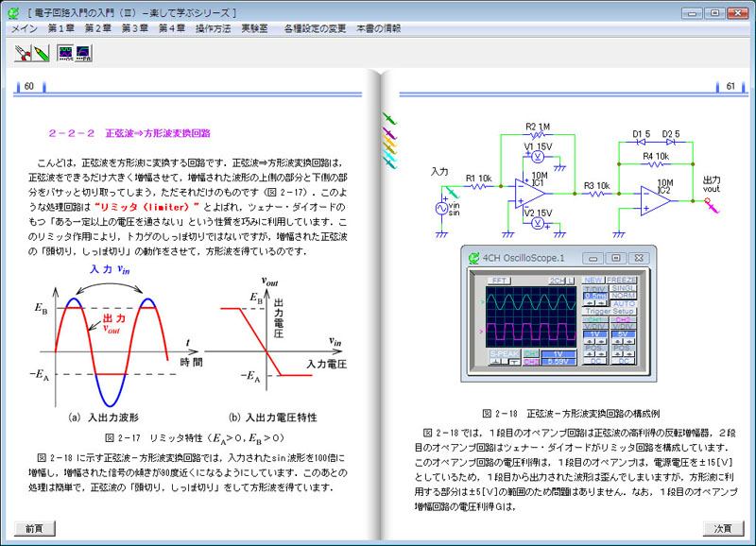756x546 pixels.
Task: Open the 第3章 menu
Action: 134,28
